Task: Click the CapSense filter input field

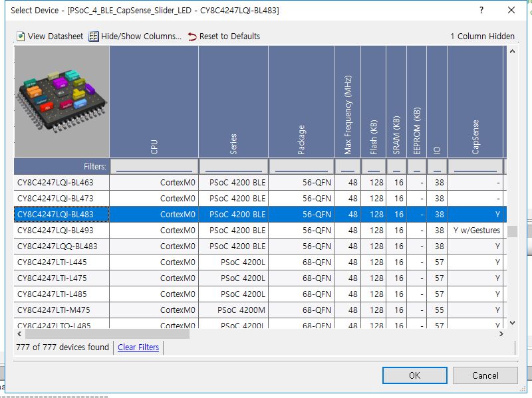Action: pos(475,167)
